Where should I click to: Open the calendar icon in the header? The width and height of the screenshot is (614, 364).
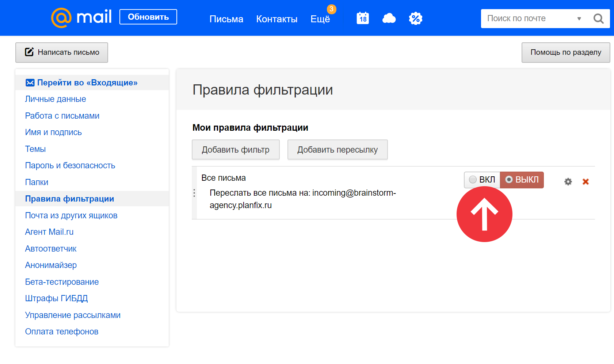[363, 18]
